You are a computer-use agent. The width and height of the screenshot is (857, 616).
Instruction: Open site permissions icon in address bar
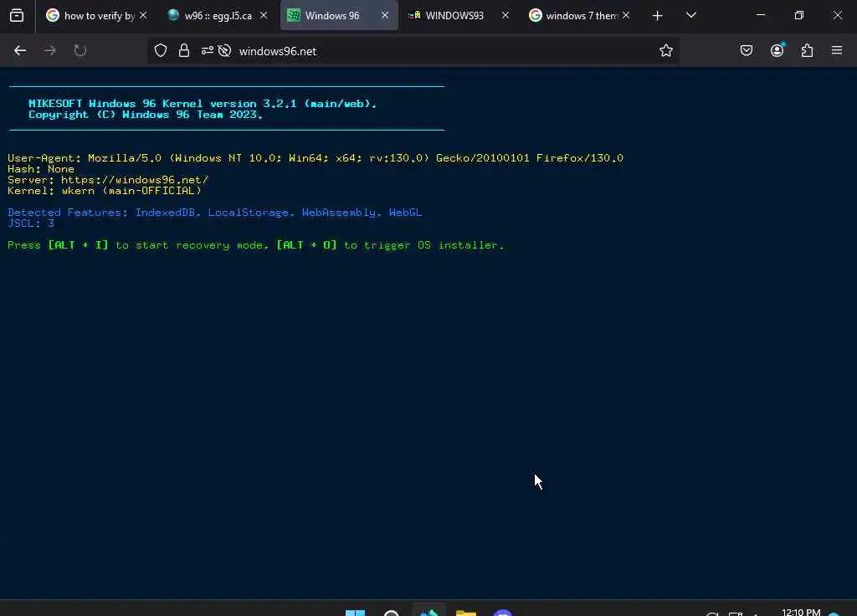(208, 51)
